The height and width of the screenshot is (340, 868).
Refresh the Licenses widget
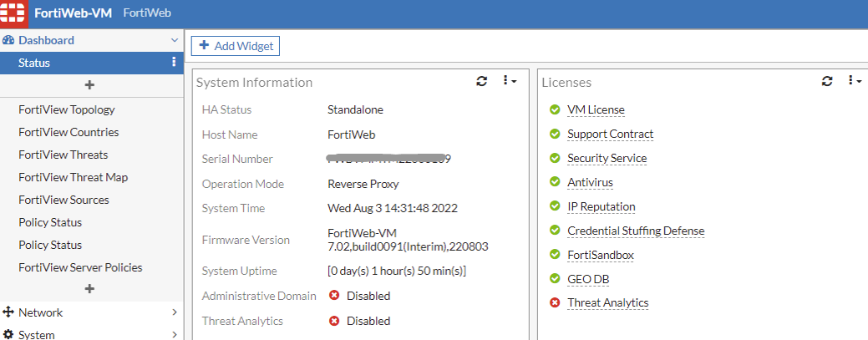point(827,81)
